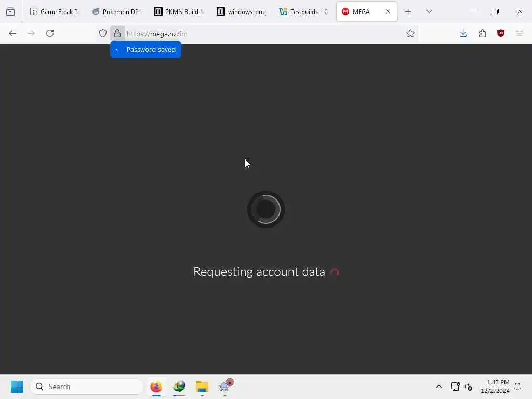Open the notifications bell icon
The image size is (532, 399).
point(517,387)
